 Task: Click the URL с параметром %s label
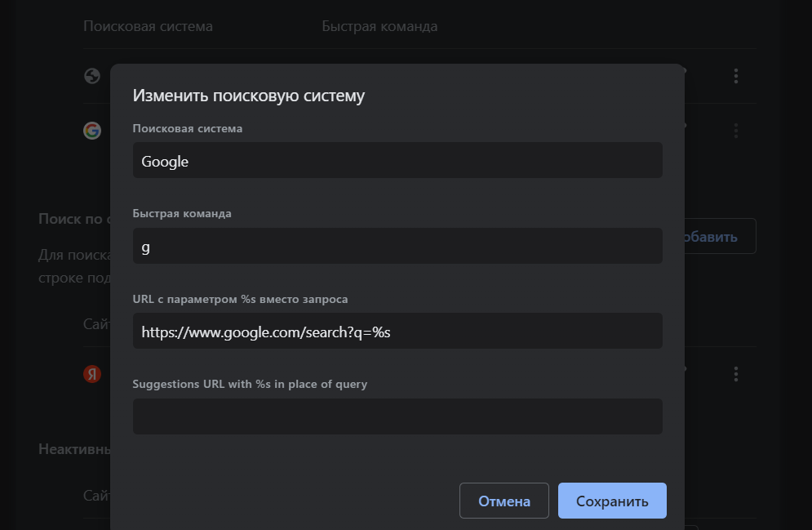(240, 299)
